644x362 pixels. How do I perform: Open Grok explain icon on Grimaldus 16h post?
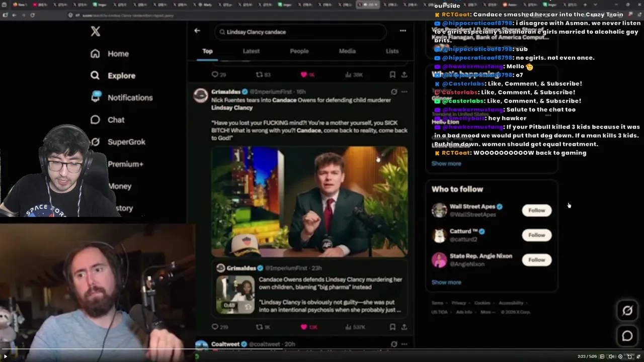point(394,92)
